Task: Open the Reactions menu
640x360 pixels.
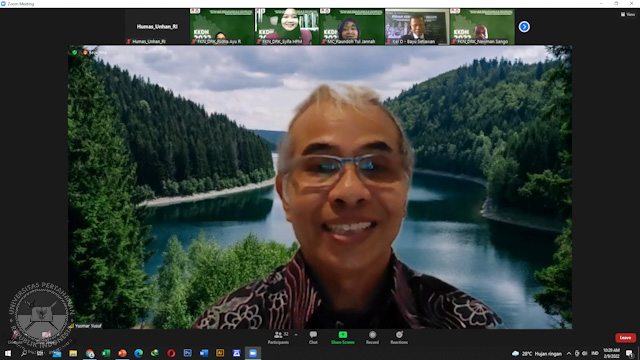Action: tap(399, 338)
